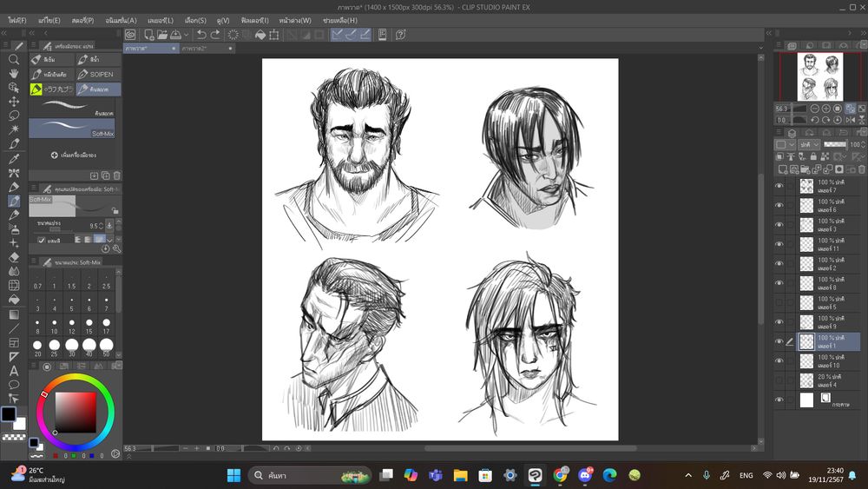This screenshot has height=489, width=868.
Task: Open file using the folder icon
Action: click(x=161, y=35)
